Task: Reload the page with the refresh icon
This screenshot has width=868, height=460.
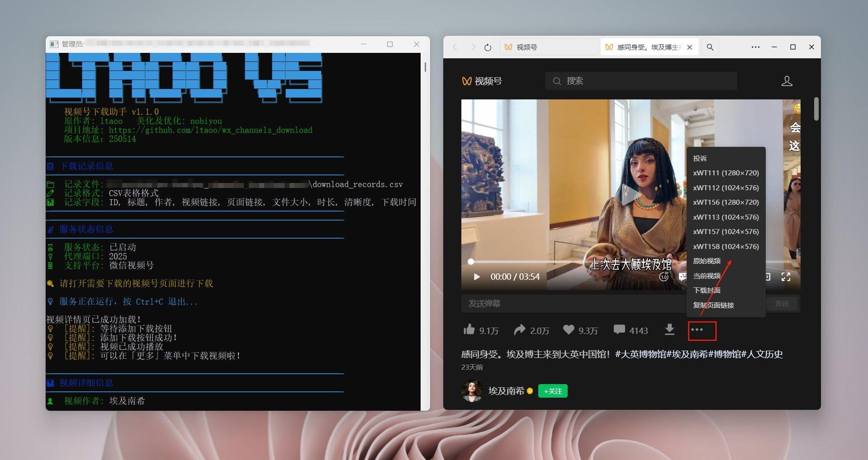Action: pyautogui.click(x=488, y=47)
